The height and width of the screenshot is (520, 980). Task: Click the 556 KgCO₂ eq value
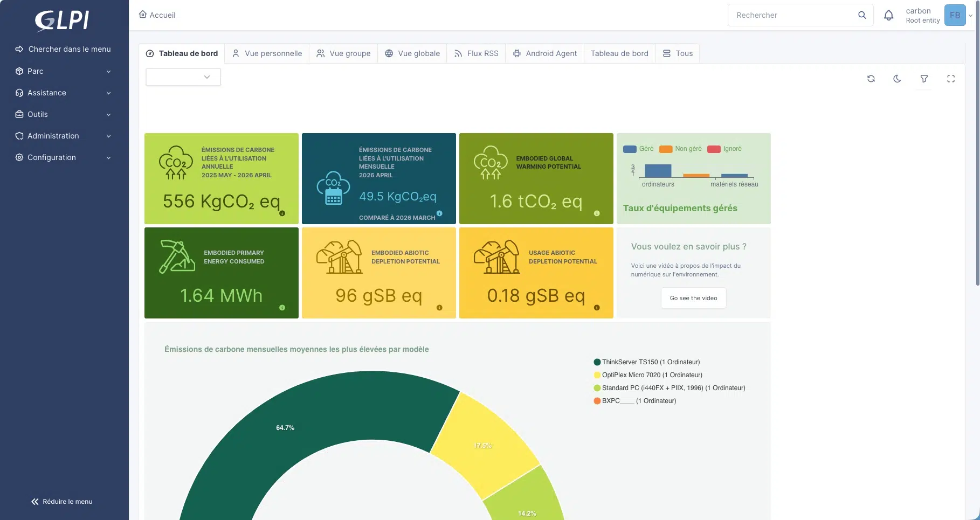222,202
